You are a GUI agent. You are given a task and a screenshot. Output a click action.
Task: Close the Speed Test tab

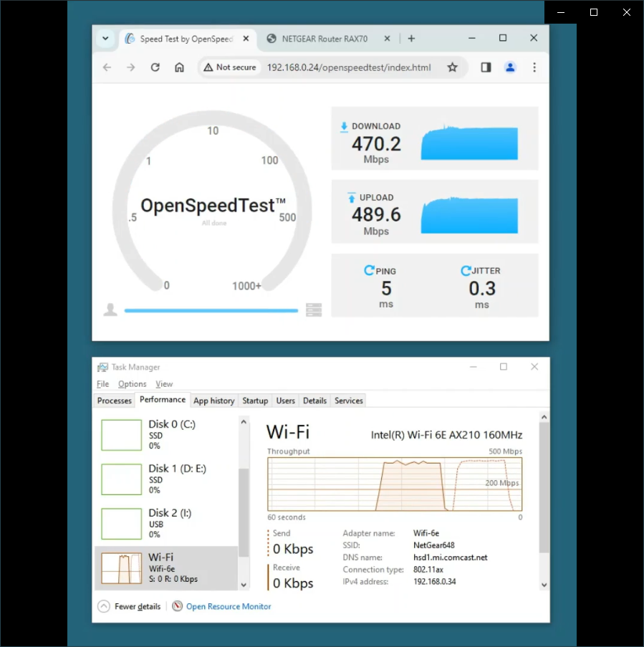point(246,39)
